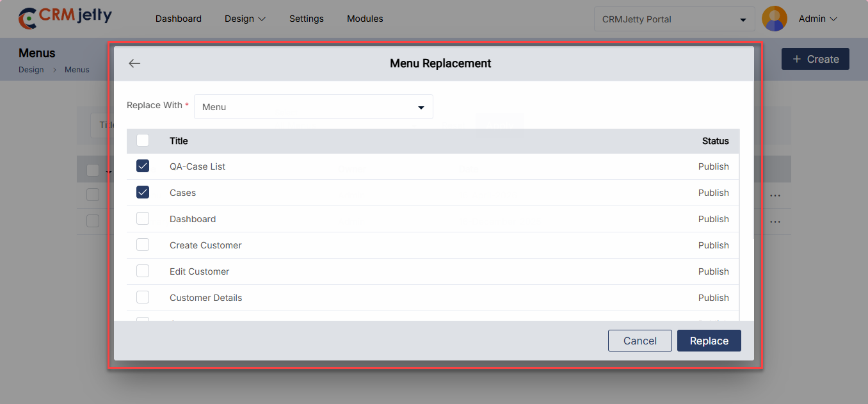Open the second row three-dot options menu
The height and width of the screenshot is (404, 868).
[775, 222]
